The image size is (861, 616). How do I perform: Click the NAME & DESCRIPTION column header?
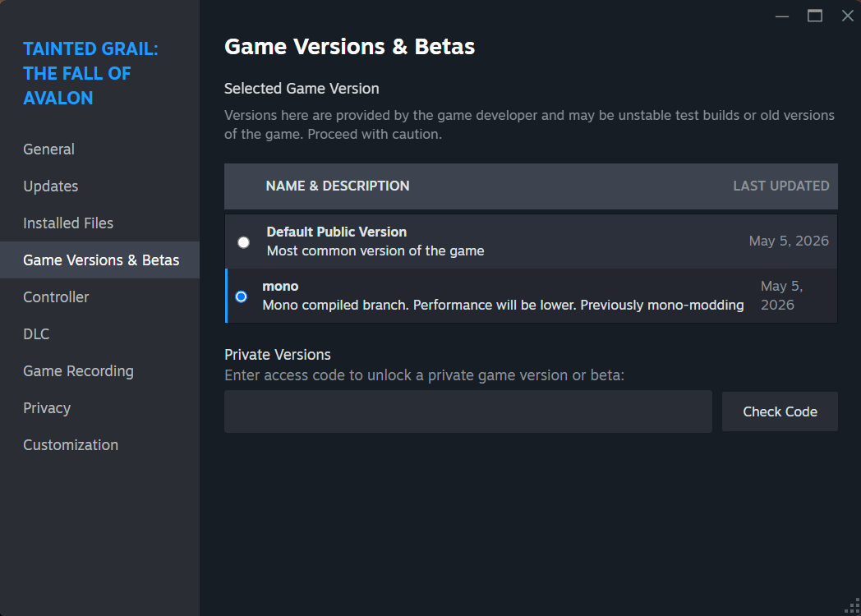(x=338, y=186)
